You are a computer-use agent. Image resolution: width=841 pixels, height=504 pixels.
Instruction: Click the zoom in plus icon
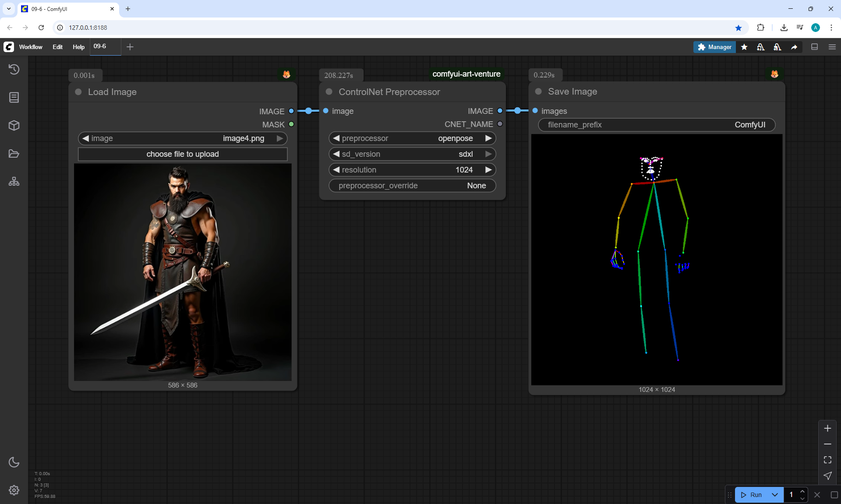click(x=827, y=428)
